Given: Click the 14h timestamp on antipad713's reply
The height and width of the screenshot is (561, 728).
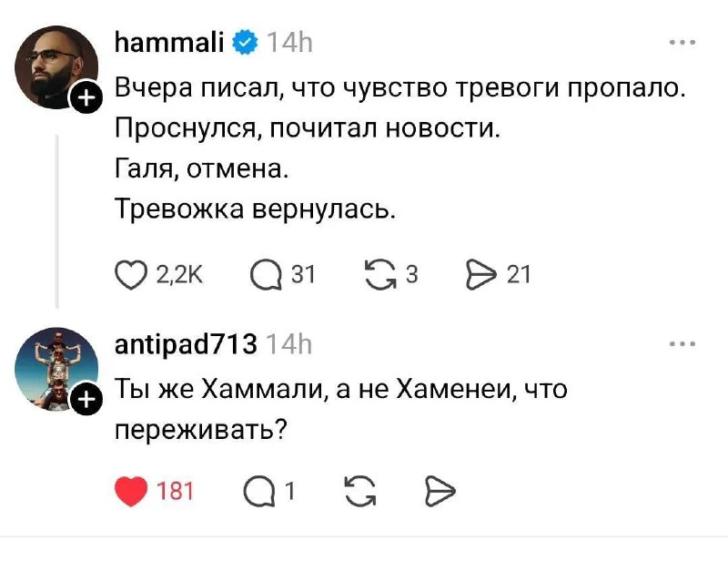Looking at the screenshot, I should (289, 344).
